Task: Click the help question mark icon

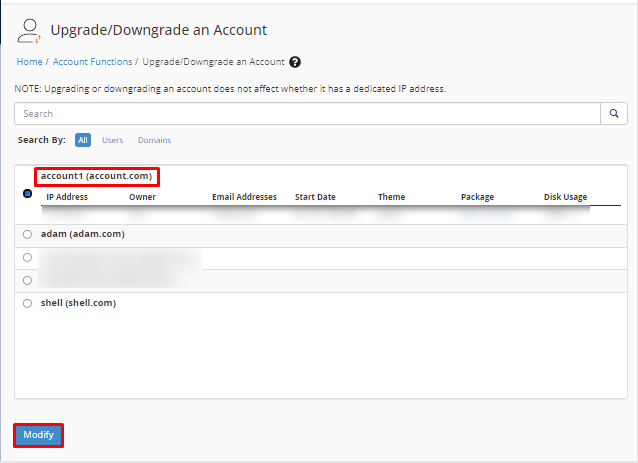Action: pos(295,62)
